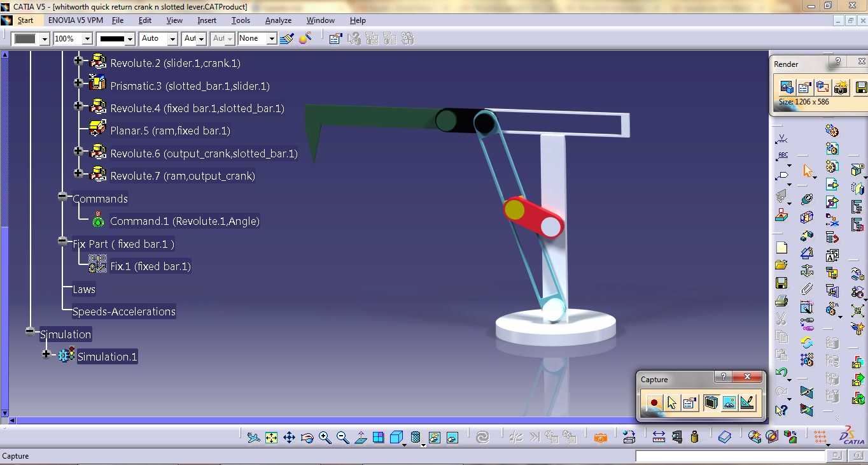Click the Measure Inertia weight icon
The image size is (868, 465).
coord(694,437)
